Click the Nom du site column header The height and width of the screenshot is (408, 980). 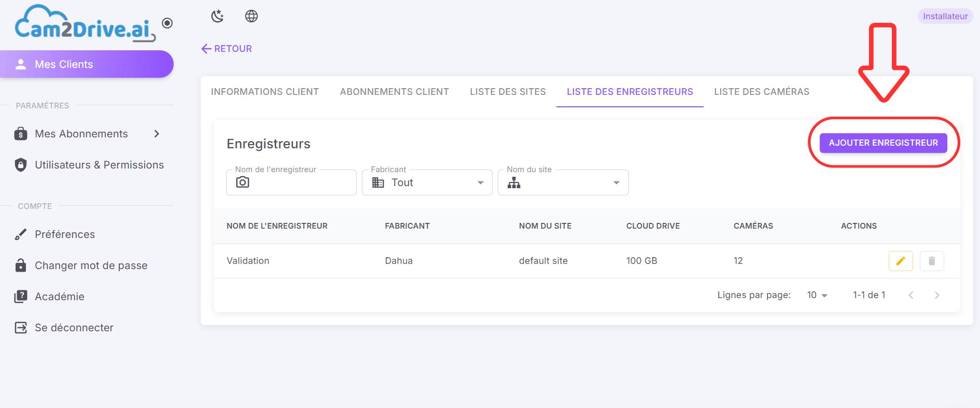point(545,226)
